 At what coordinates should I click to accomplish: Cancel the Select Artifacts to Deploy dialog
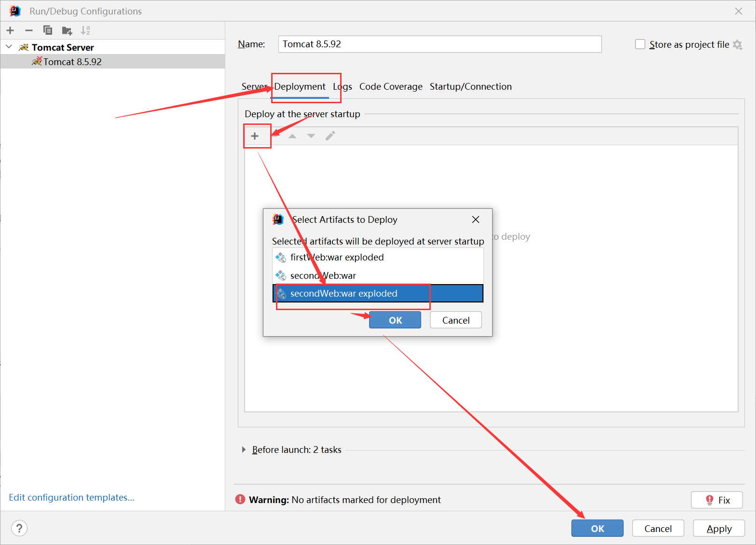click(456, 320)
